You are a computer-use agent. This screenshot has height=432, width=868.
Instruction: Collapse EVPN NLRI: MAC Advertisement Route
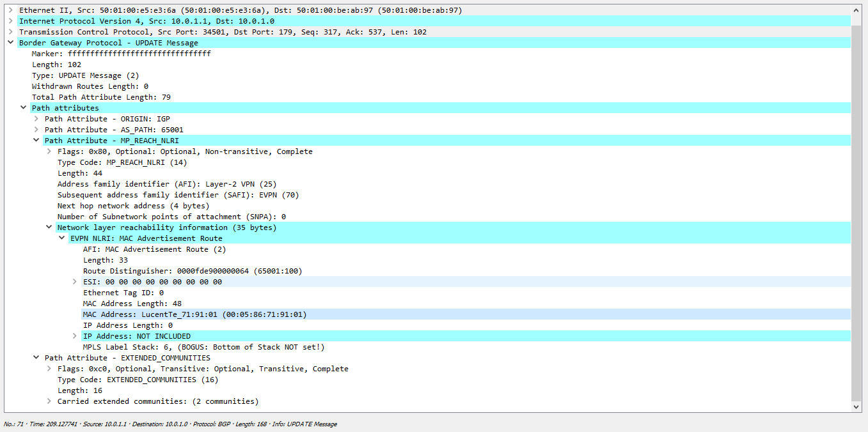pyautogui.click(x=62, y=238)
